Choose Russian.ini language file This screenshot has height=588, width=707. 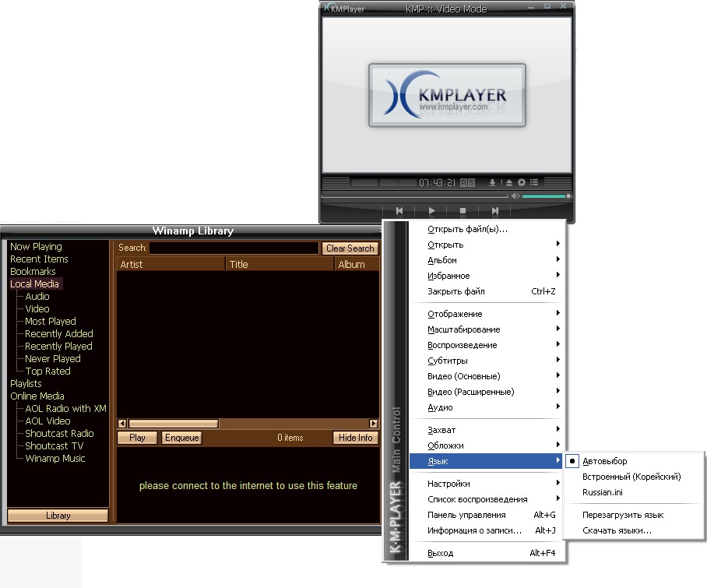[603, 492]
